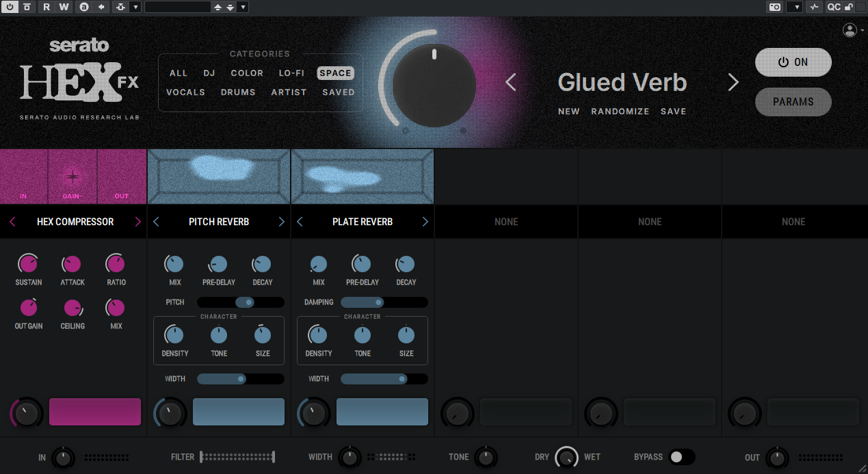Screen dimensions: 868x474
Task: Click the compressor RATIO knob
Action: [x=116, y=264]
